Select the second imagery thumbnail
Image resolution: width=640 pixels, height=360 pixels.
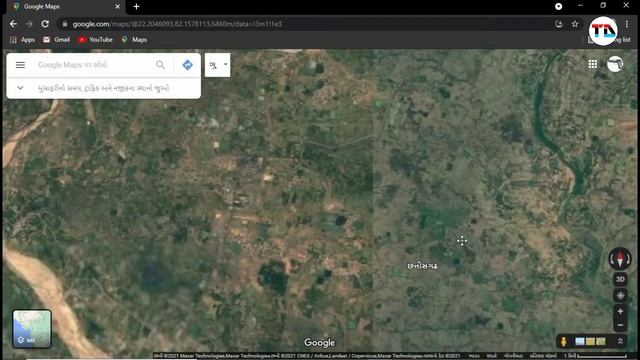coord(590,342)
